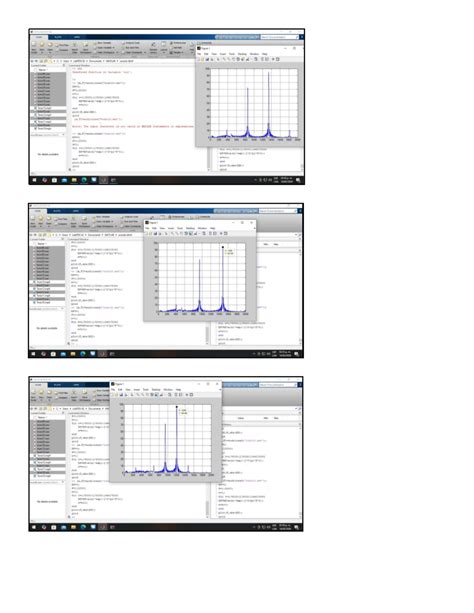This screenshot has width=474, height=613.
Task: Open Edit menu in top screenshot's Figure window
Action: coord(206,54)
